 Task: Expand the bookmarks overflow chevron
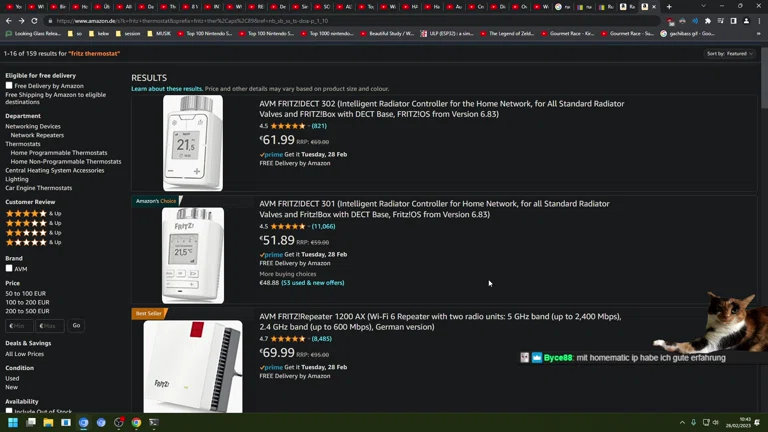759,33
